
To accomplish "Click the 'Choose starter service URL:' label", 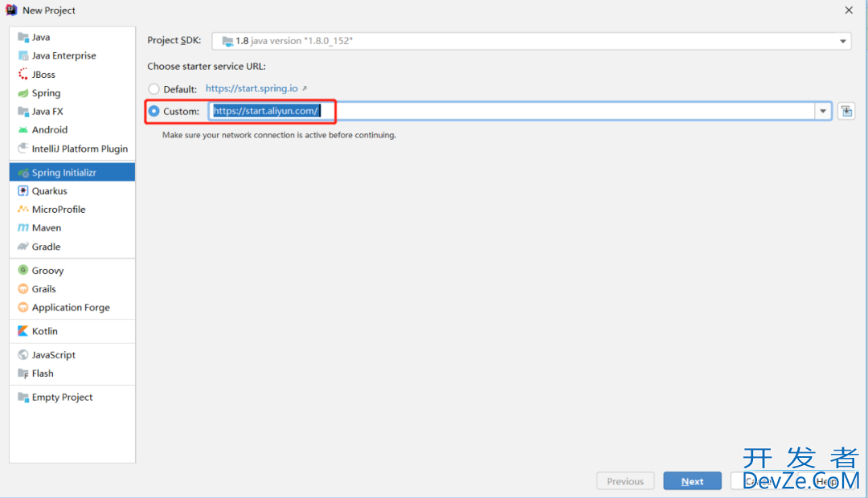I will point(207,67).
